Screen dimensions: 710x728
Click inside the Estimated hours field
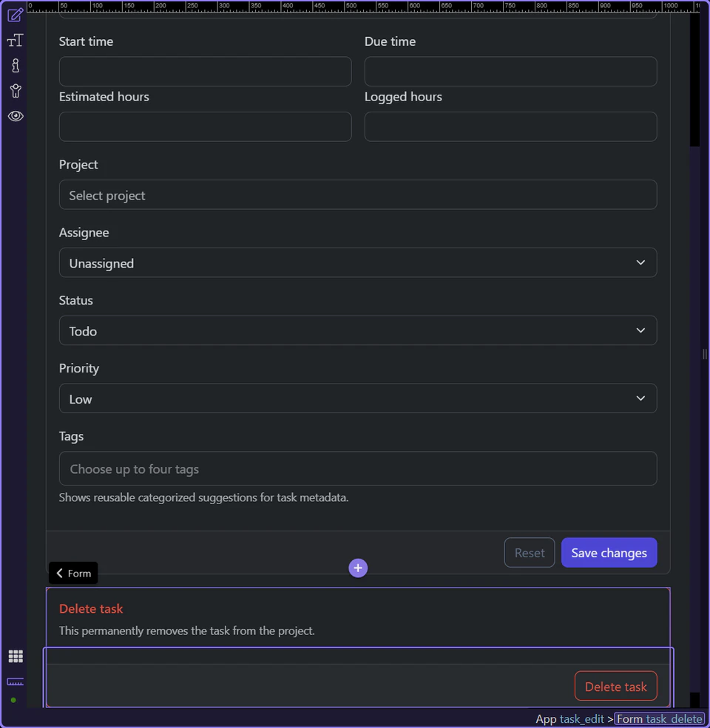(x=205, y=126)
